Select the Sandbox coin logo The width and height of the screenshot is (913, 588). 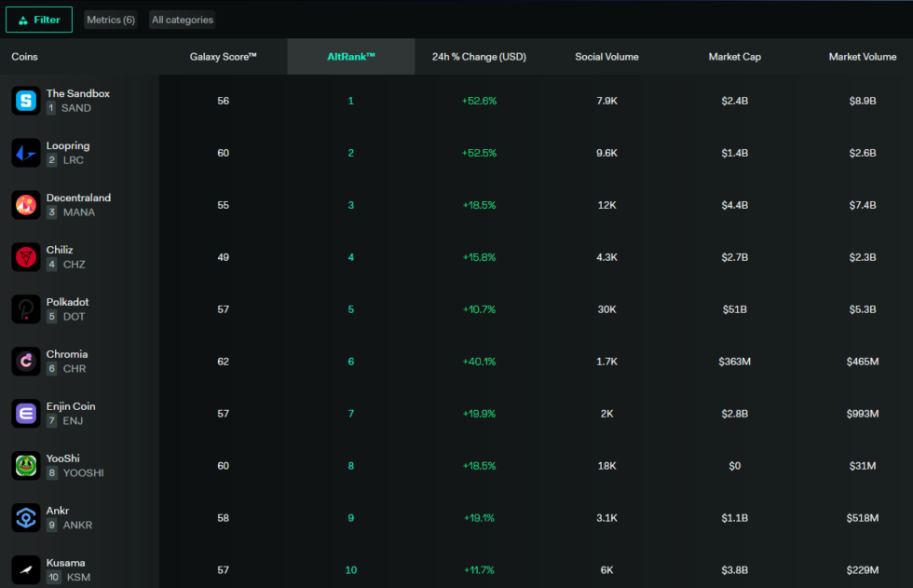tap(24, 101)
